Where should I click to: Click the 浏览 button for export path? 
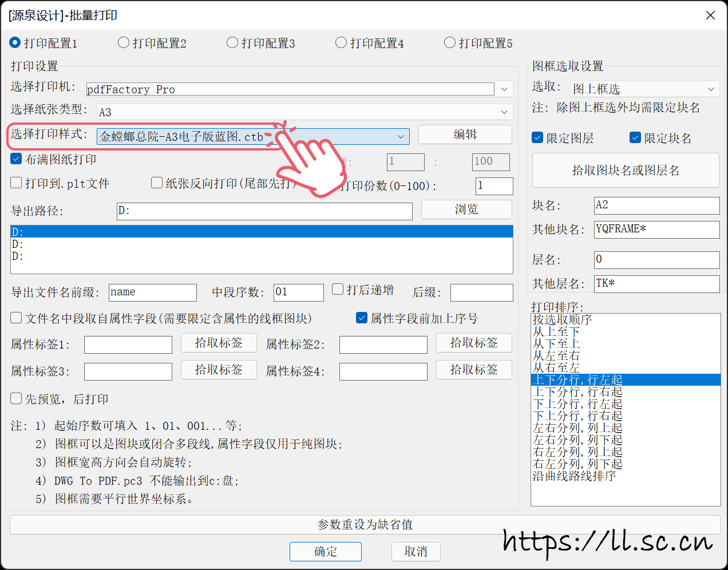pos(466,209)
